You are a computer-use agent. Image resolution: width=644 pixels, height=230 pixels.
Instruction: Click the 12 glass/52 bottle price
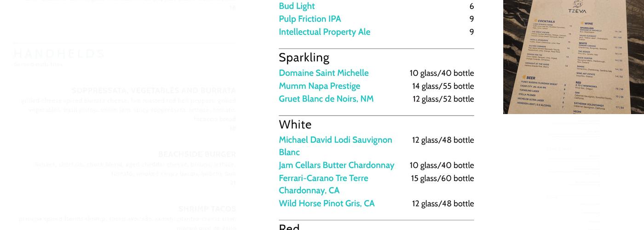tap(443, 99)
